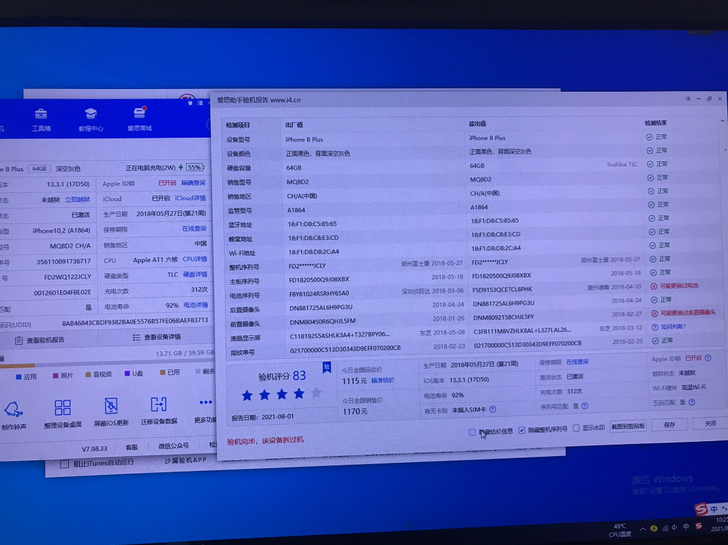Click help icon beside 序列号匹配
728x545 pixels.
point(585,406)
